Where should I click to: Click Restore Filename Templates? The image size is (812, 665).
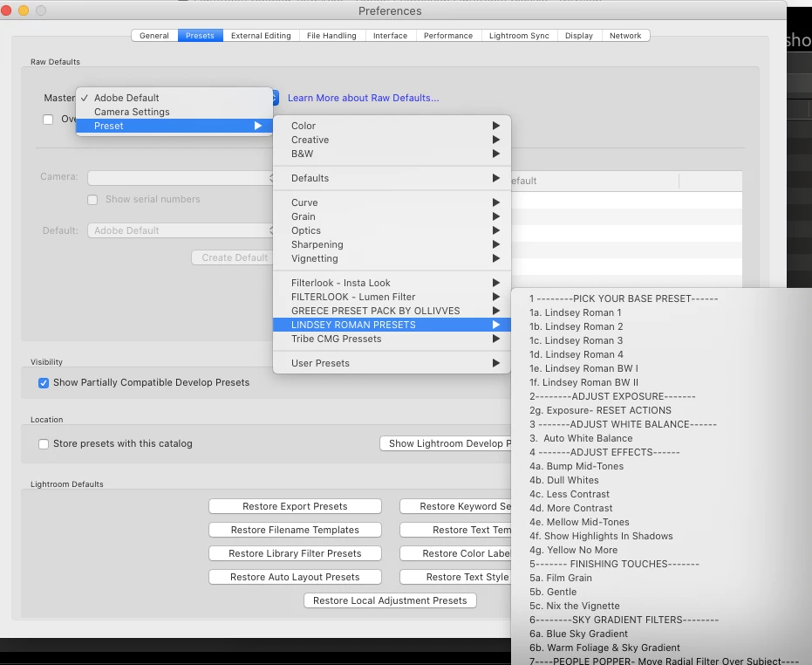click(x=295, y=530)
